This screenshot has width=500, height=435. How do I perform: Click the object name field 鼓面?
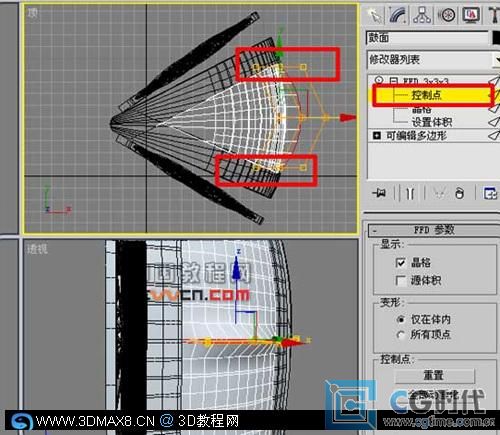click(x=427, y=38)
